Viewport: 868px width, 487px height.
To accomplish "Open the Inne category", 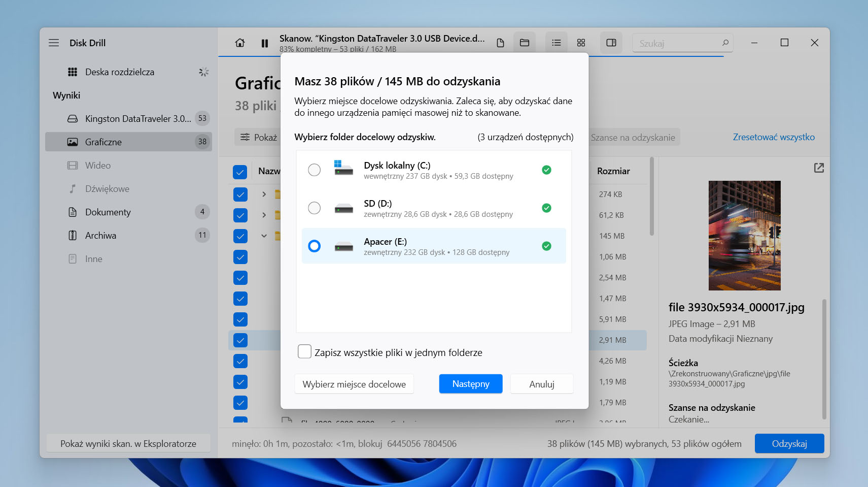I will pos(128,258).
